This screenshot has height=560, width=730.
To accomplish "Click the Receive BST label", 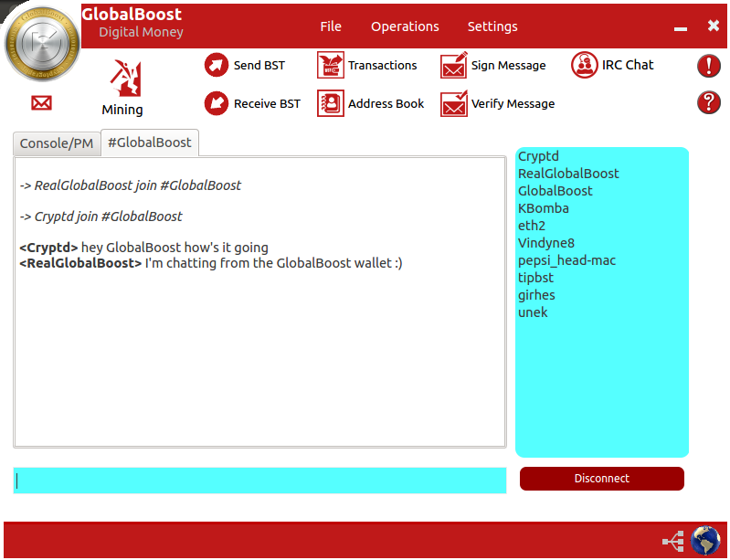I will [267, 104].
